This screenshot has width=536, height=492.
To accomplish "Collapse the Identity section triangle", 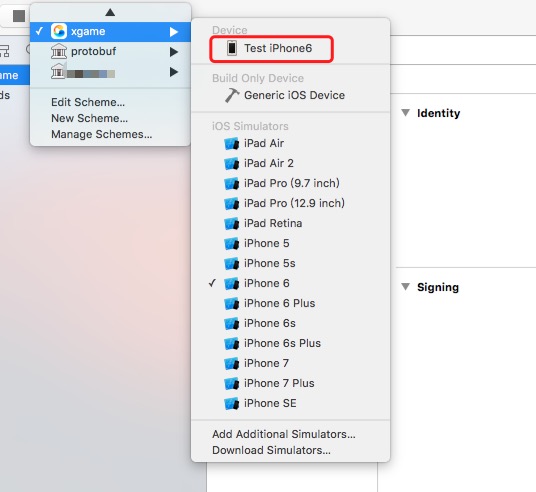I will coord(405,113).
